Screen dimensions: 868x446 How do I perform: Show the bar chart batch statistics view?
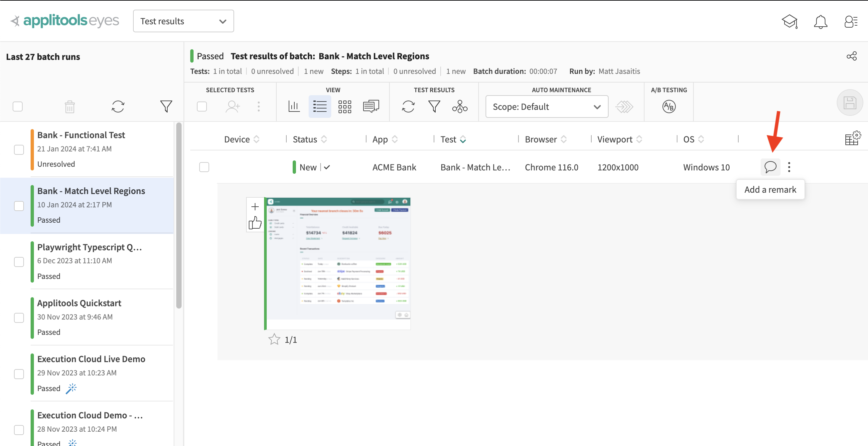[x=293, y=107]
